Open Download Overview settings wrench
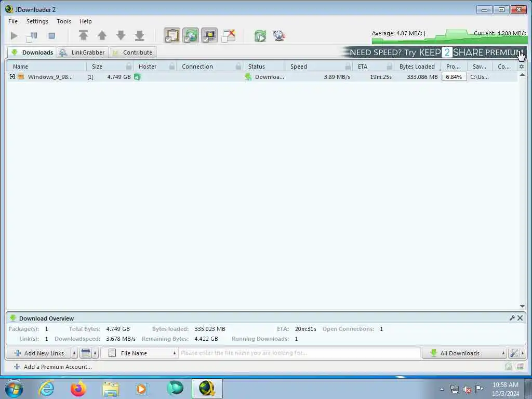This screenshot has height=399, width=532. point(512,318)
